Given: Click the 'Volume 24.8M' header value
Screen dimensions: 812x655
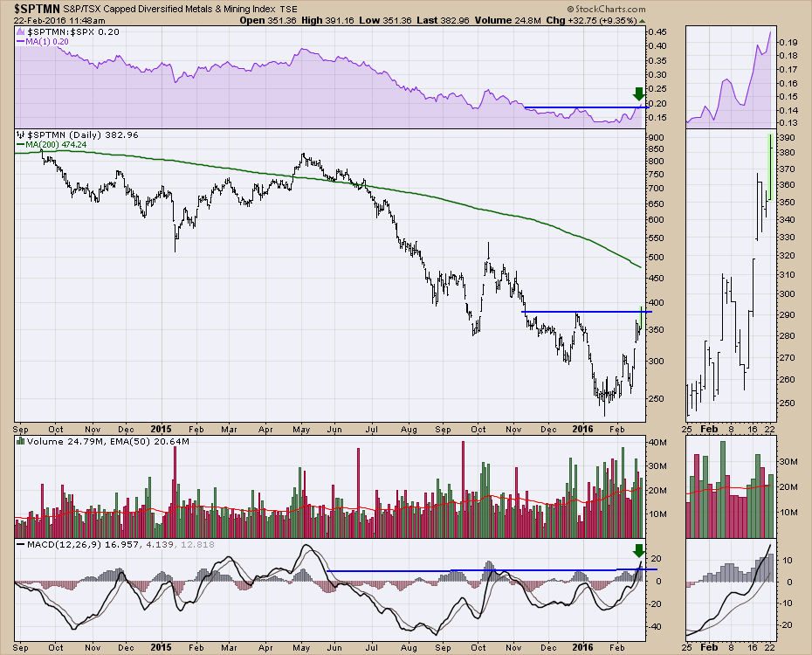Looking at the screenshot, I should pyautogui.click(x=506, y=21).
